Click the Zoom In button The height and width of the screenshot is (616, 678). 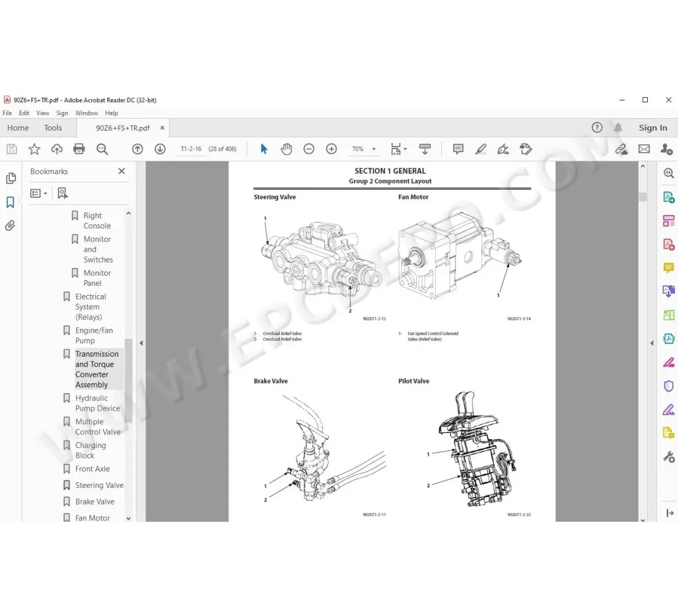pos(331,148)
